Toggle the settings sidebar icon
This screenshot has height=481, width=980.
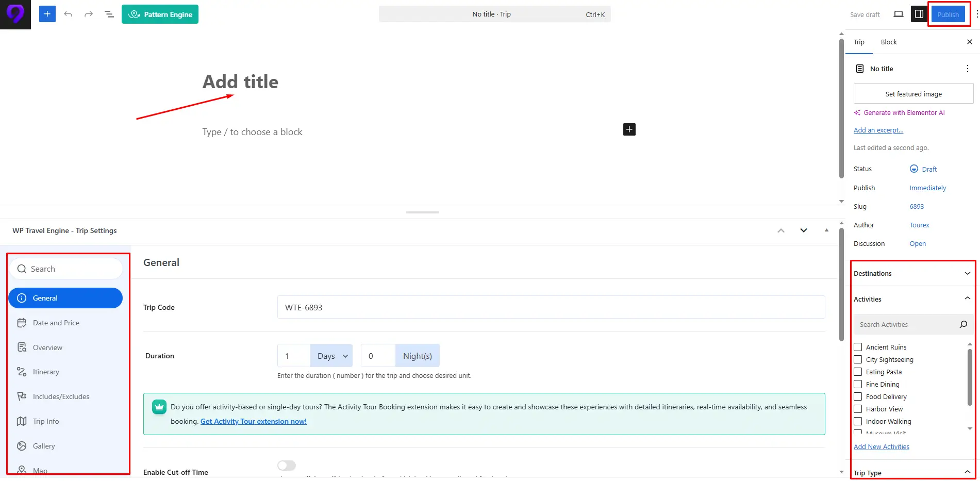[919, 14]
